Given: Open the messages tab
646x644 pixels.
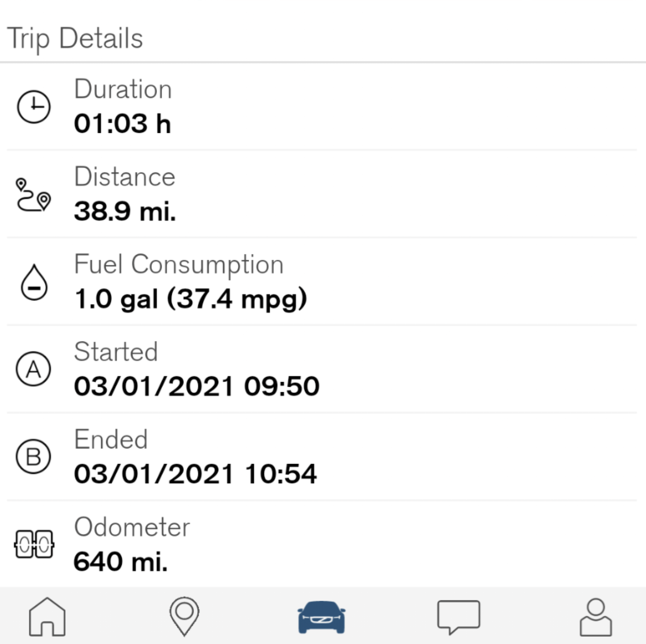Looking at the screenshot, I should coord(458,617).
